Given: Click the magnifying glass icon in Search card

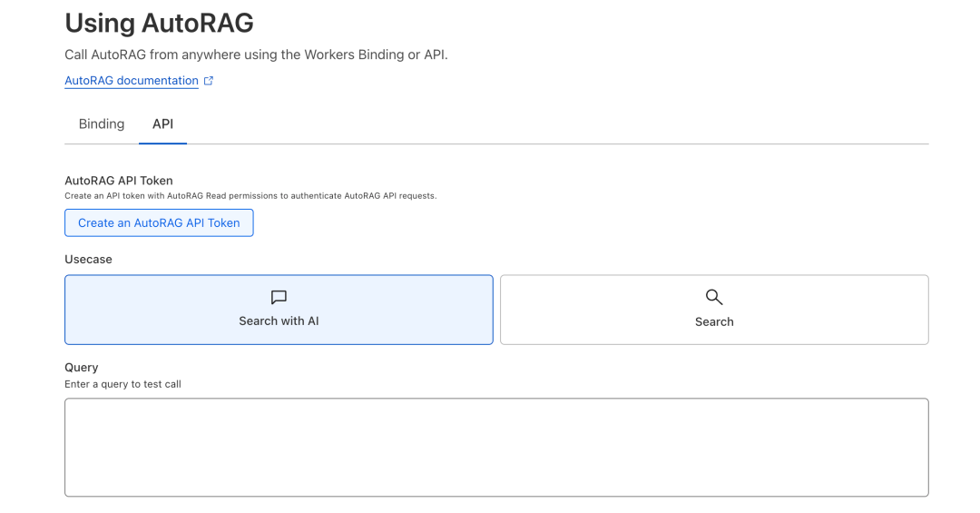Looking at the screenshot, I should click(x=714, y=297).
